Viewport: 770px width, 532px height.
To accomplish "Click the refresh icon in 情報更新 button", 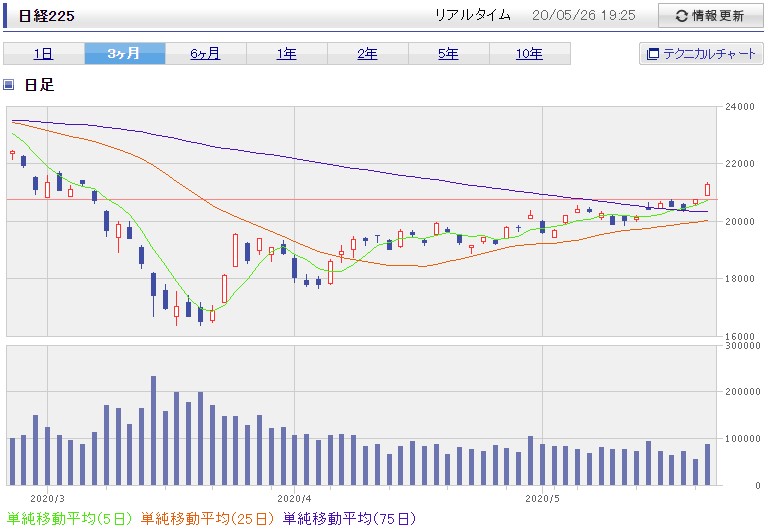I will 682,16.
